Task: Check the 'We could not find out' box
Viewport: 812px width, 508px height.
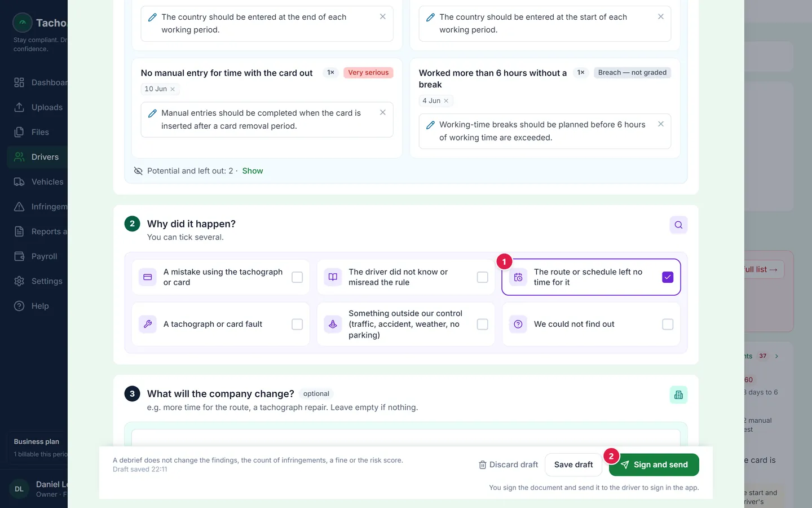Action: pyautogui.click(x=668, y=325)
